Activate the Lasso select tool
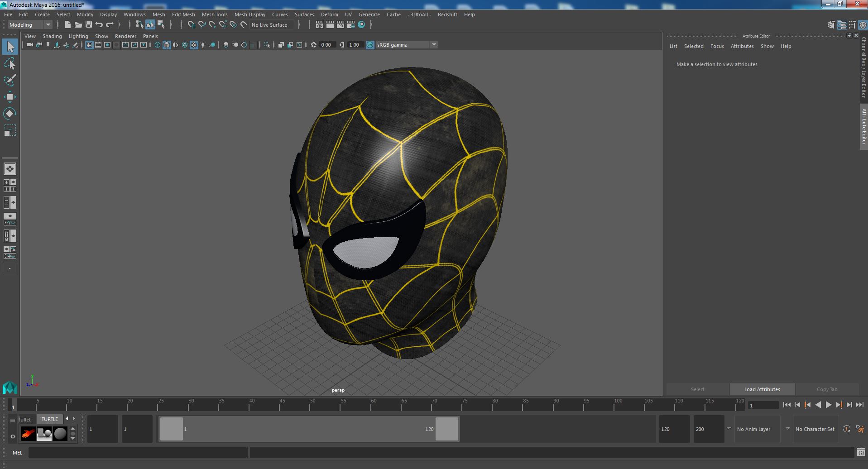 tap(10, 64)
